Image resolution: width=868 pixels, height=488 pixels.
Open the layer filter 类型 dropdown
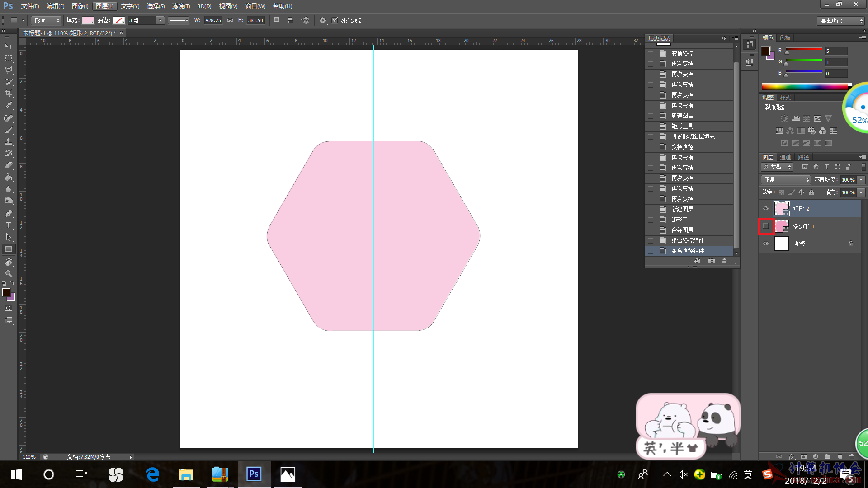pyautogui.click(x=777, y=167)
